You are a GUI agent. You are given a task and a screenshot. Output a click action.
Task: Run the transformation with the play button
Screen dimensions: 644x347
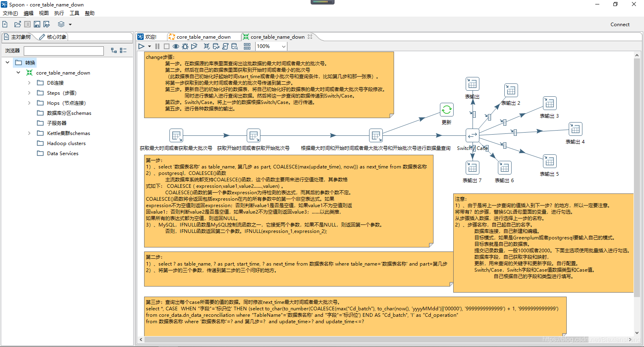[x=141, y=46]
